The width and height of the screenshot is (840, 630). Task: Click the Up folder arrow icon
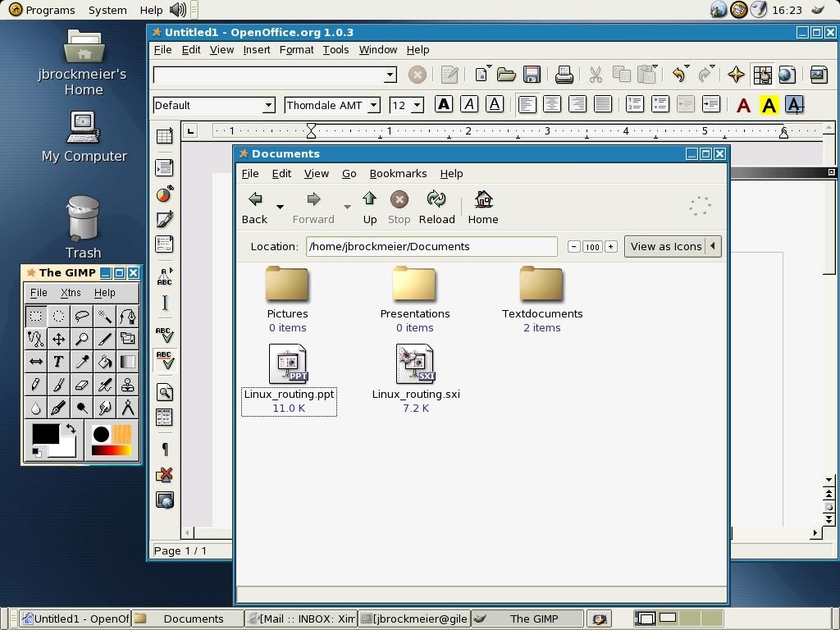click(369, 207)
